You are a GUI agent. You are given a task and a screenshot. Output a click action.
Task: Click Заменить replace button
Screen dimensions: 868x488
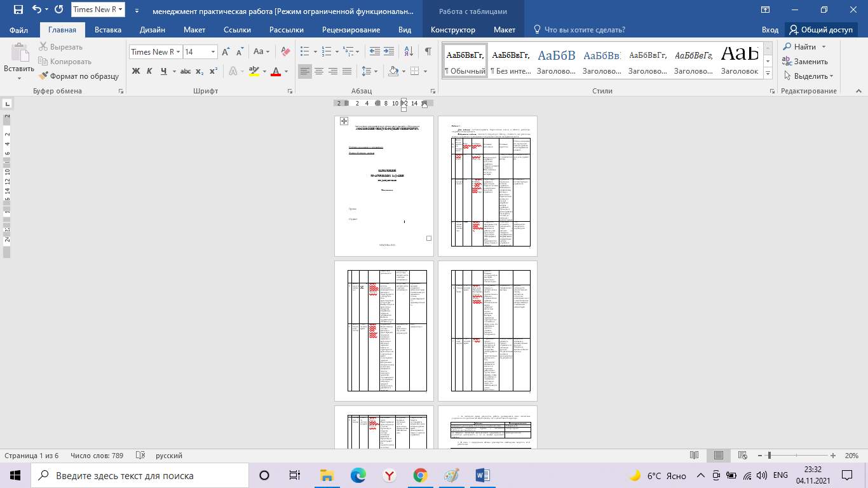(x=805, y=62)
